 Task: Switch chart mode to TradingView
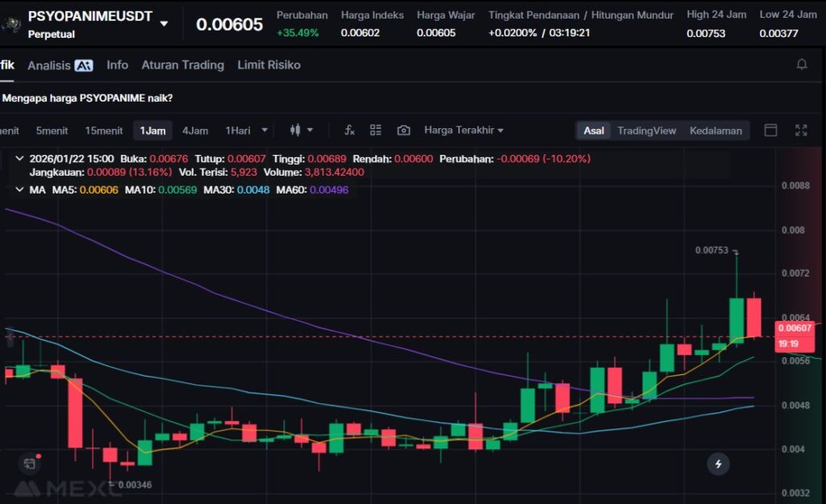[x=646, y=131]
